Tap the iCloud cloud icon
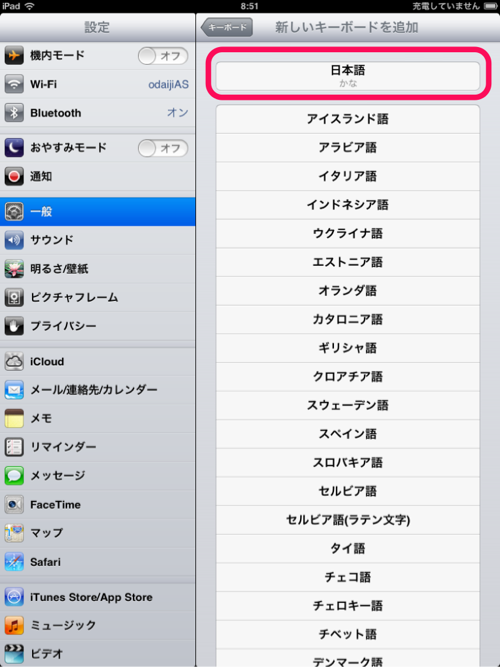This screenshot has width=500, height=667. [14, 362]
